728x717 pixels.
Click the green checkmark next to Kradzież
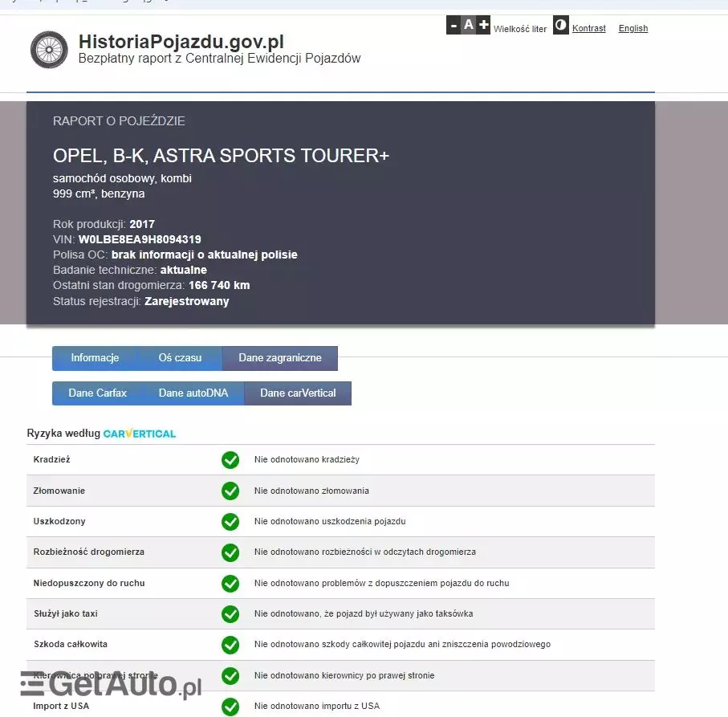[230, 459]
